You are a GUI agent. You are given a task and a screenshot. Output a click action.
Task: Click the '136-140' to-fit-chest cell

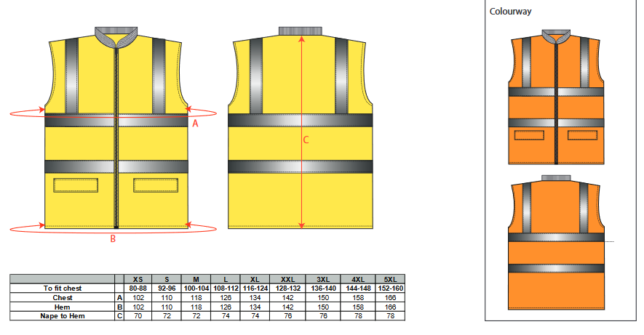click(323, 288)
